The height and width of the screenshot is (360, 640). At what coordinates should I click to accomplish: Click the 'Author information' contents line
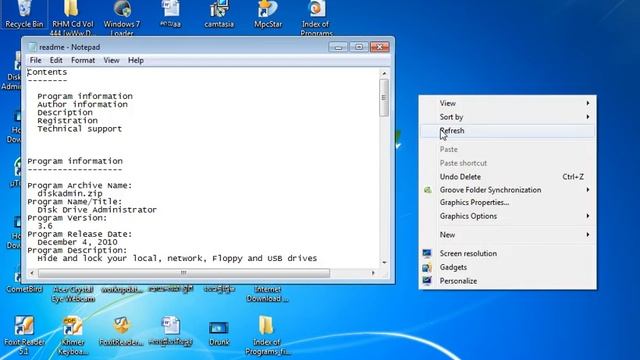(82, 104)
